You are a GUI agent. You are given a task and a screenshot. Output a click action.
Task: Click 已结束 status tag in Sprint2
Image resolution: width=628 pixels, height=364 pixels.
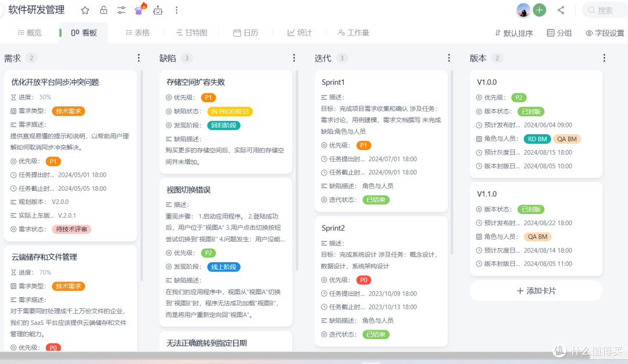click(x=376, y=334)
